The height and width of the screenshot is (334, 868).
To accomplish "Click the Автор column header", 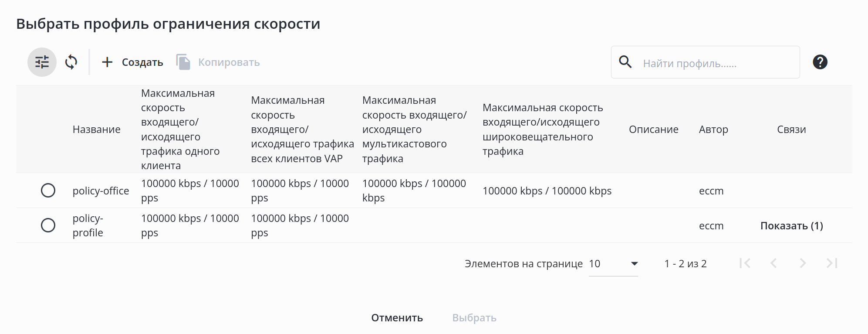I will (713, 130).
